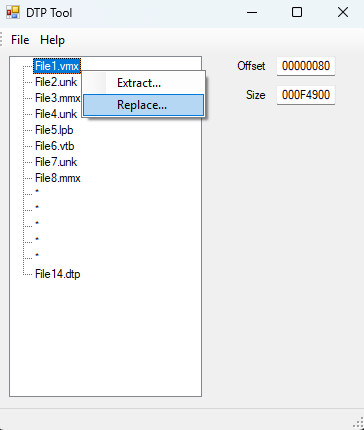The height and width of the screenshot is (430, 364).
Task: Click the Size label
Action: (x=256, y=95)
